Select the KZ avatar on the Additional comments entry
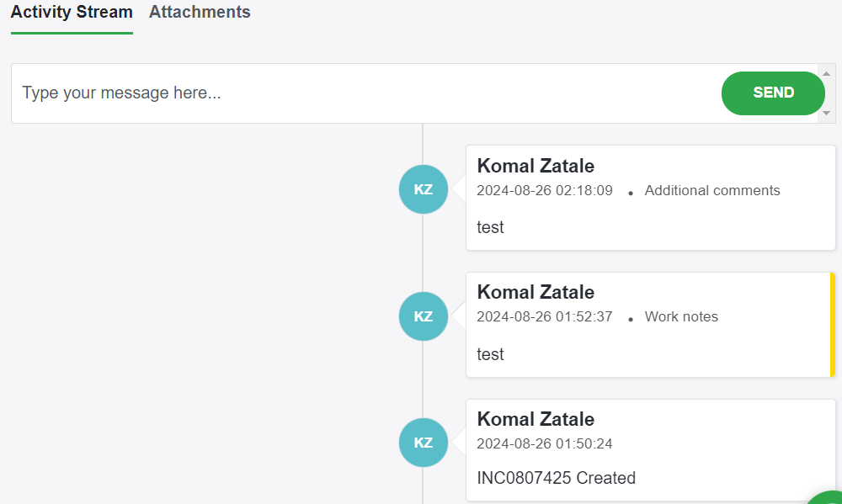The image size is (842, 504). pos(423,189)
